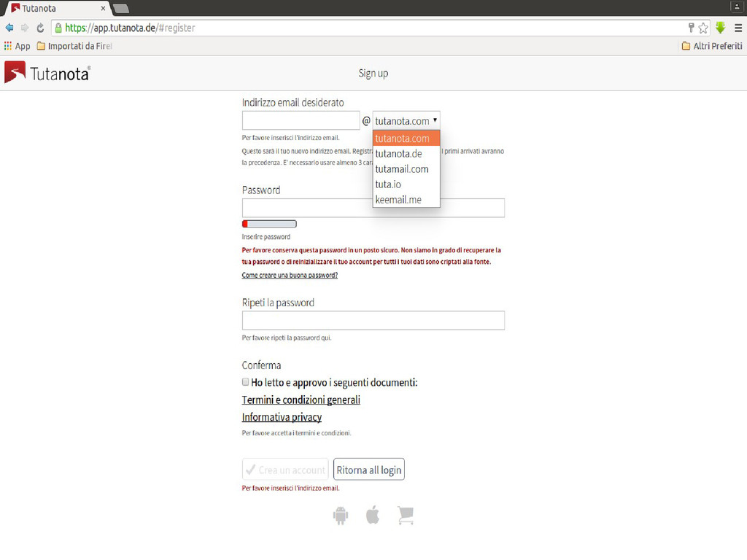
Task: Click the Ripeti la password field
Action: point(373,321)
